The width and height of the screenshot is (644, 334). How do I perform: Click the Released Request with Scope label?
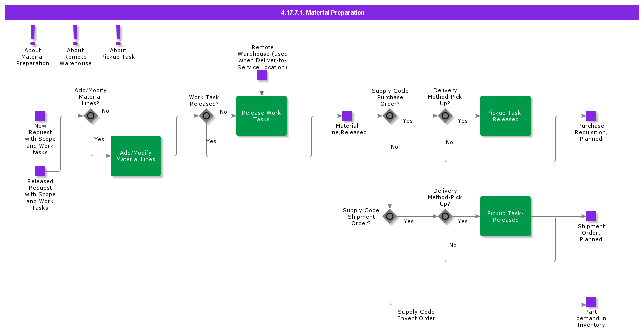tap(40, 194)
